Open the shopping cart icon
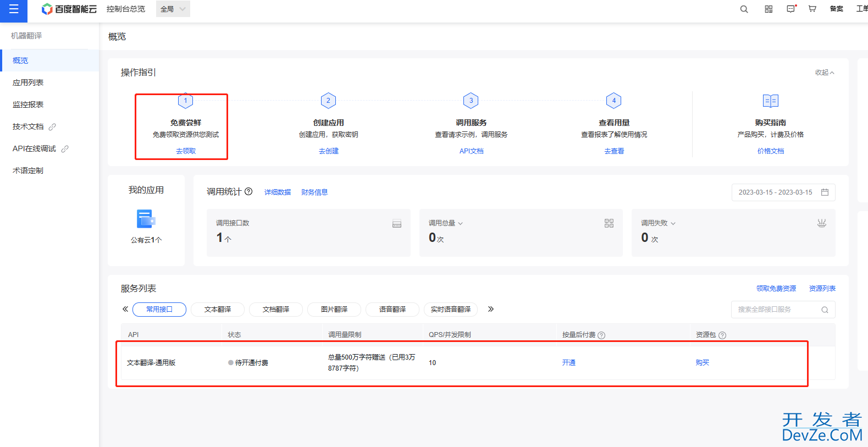The image size is (868, 447). click(x=812, y=9)
